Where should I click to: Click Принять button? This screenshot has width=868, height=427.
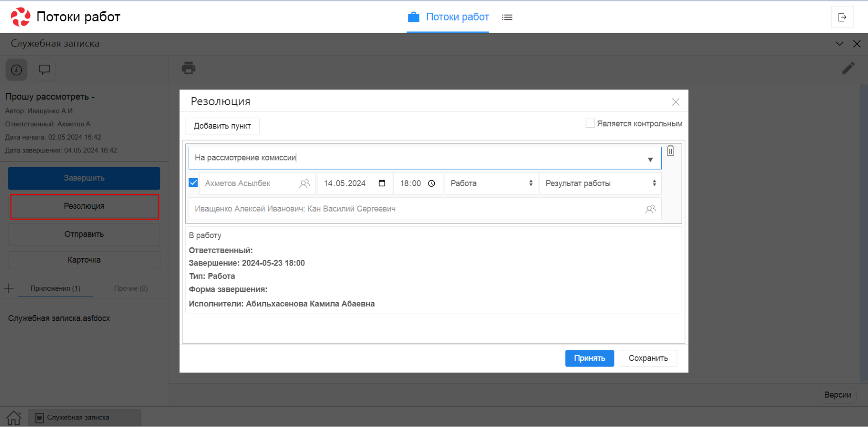click(x=589, y=358)
